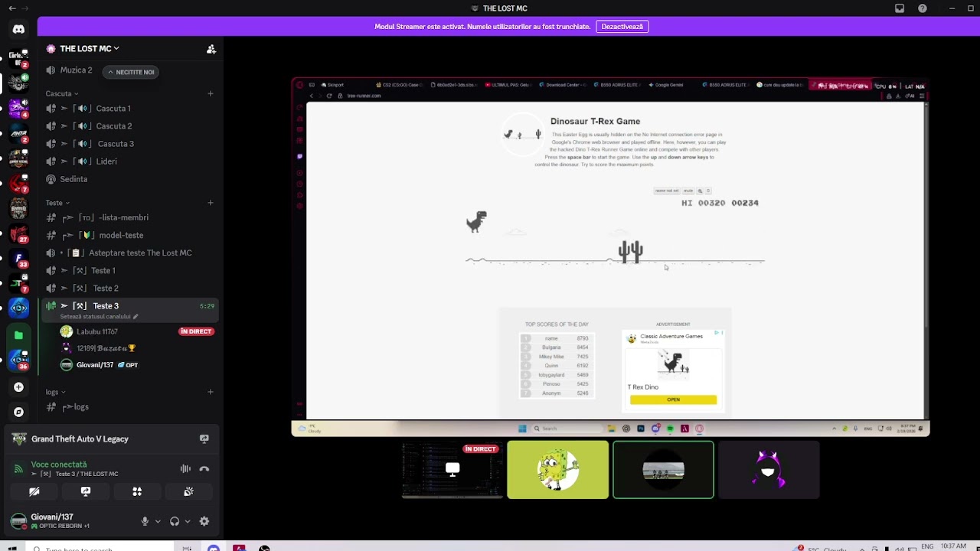Set the channel status under Teste 3
Screen dimensions: 980x551
click(x=100, y=317)
